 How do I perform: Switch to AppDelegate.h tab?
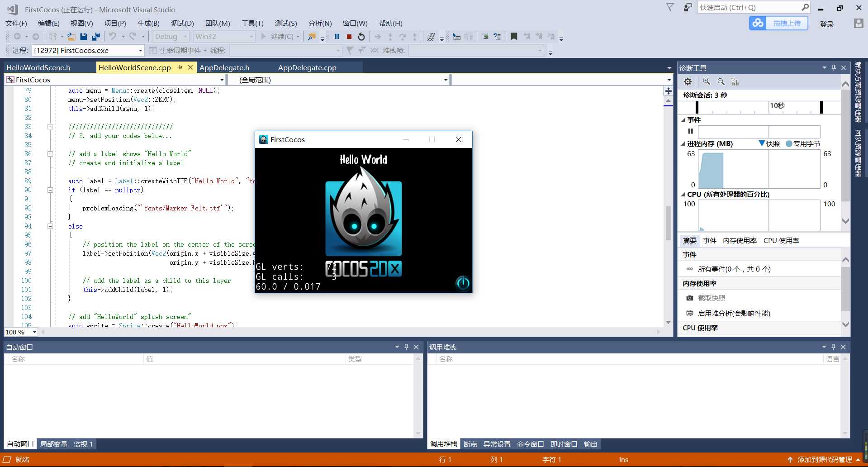(x=224, y=68)
